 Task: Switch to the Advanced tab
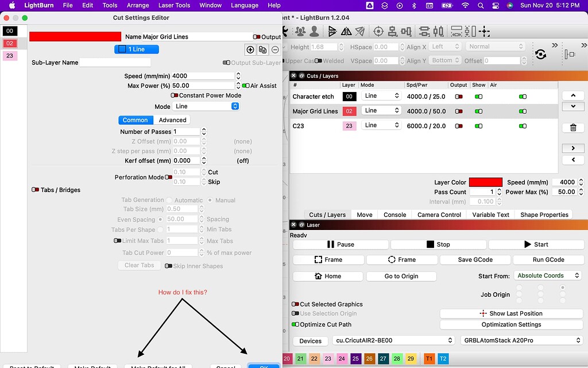click(172, 120)
